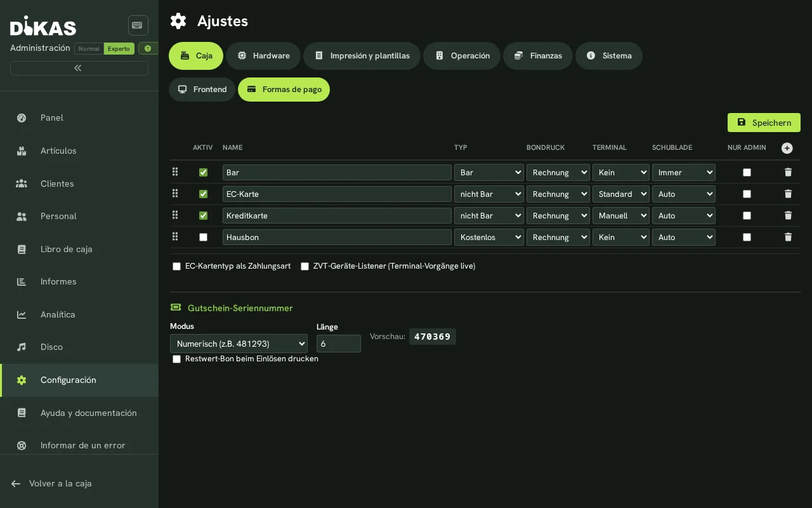Switch the mode toggle to Normal
This screenshot has height=508, width=812.
(x=89, y=48)
